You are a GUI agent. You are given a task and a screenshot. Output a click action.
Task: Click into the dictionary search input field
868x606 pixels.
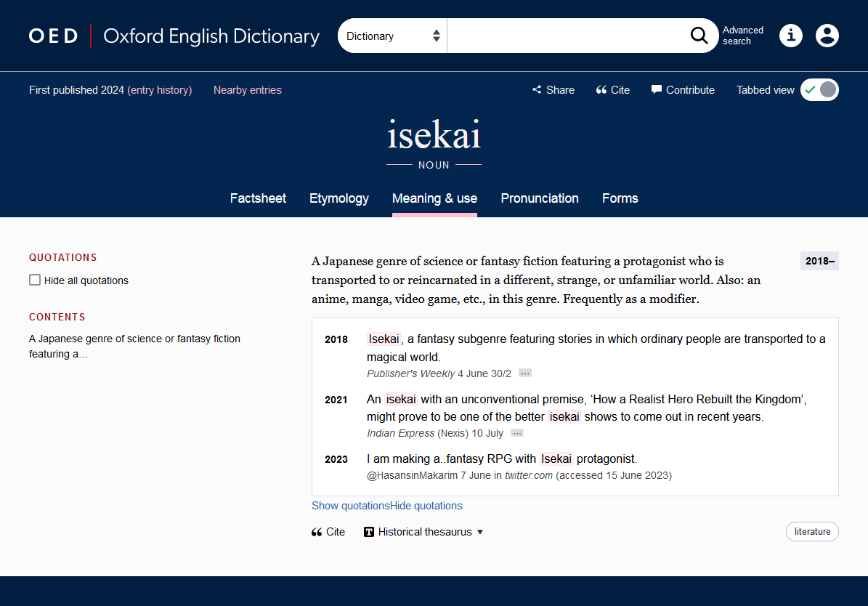point(567,36)
